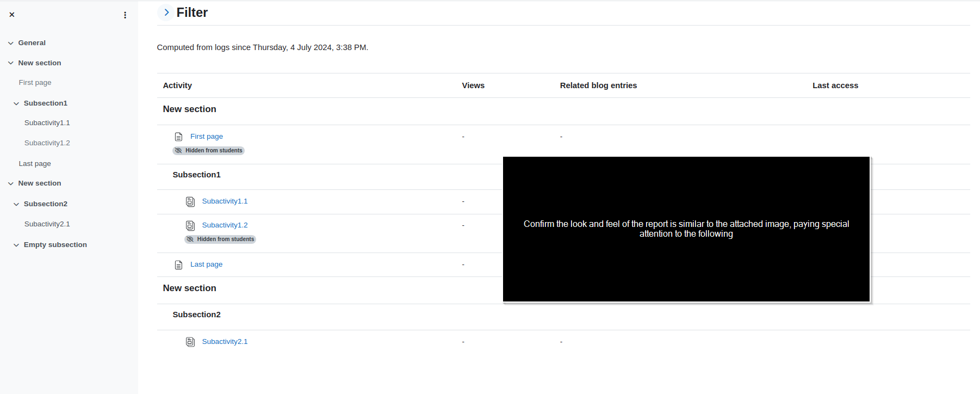This screenshot has width=980, height=394.
Task: Select First page in course index
Action: [x=35, y=83]
